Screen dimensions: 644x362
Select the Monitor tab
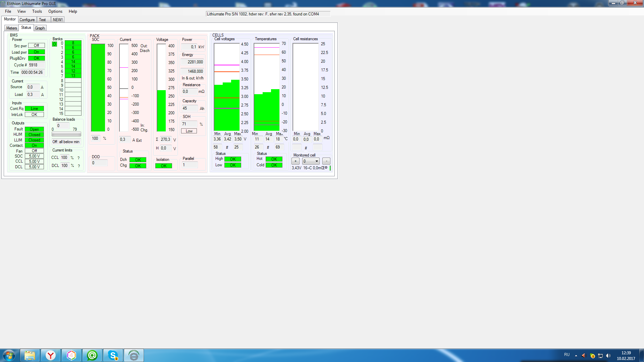click(10, 19)
